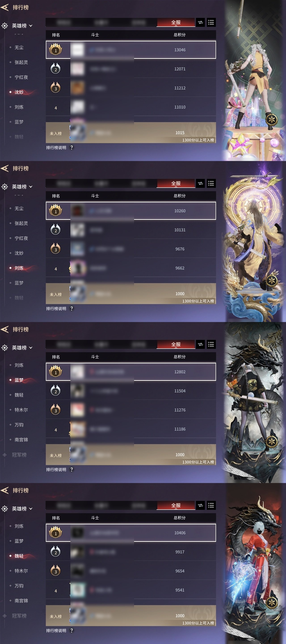Switch to the 全服 tab above score 13046
The height and width of the screenshot is (644, 286).
[x=176, y=23]
